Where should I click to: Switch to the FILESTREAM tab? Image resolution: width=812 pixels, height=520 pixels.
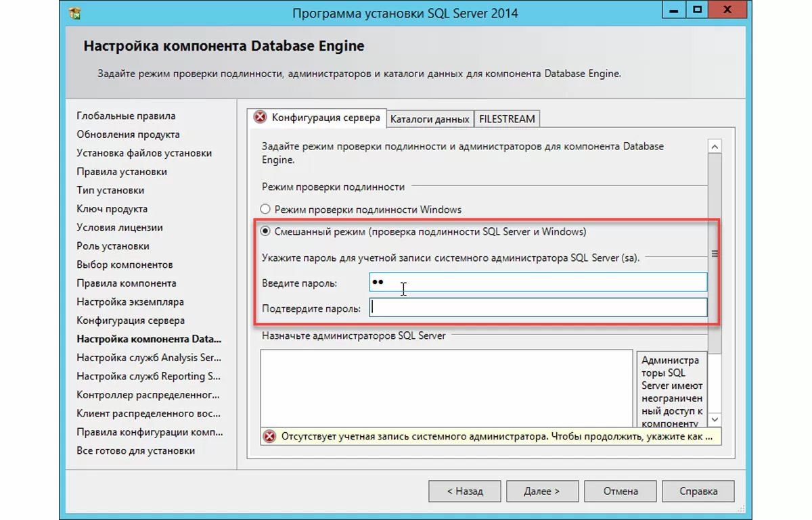507,119
